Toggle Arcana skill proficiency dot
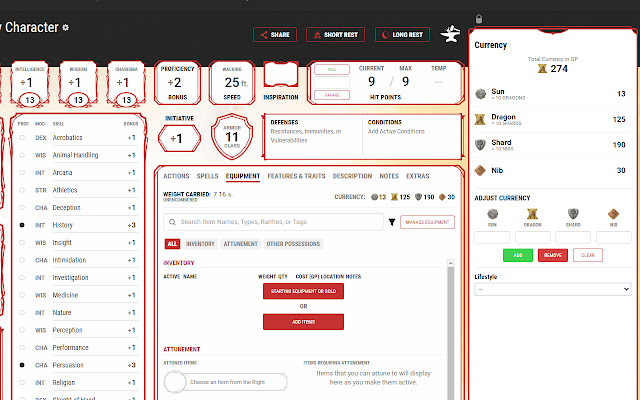Image resolution: width=640 pixels, height=400 pixels. (x=22, y=173)
